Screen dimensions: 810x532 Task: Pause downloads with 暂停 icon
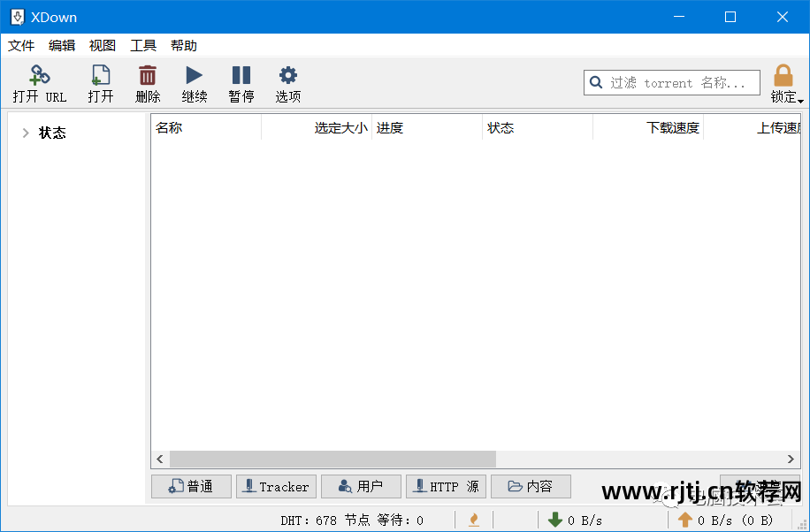coord(241,83)
